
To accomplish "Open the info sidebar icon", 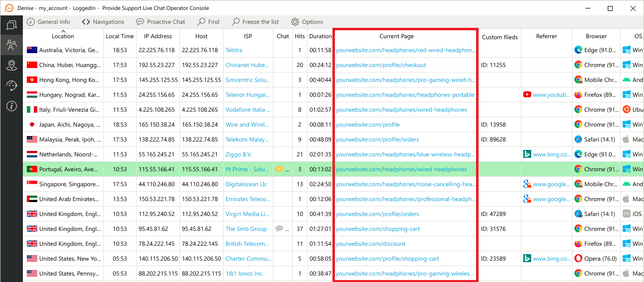I will (x=11, y=106).
